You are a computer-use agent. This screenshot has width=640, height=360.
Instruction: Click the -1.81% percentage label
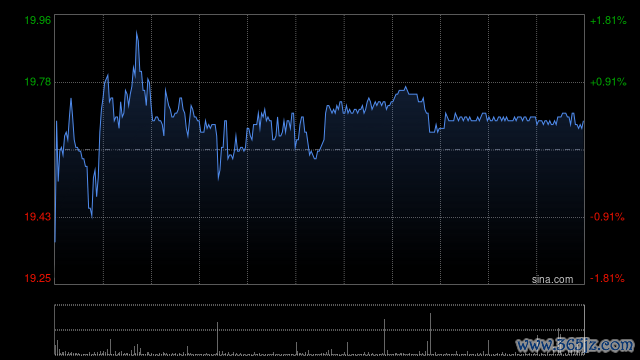(x=607, y=278)
